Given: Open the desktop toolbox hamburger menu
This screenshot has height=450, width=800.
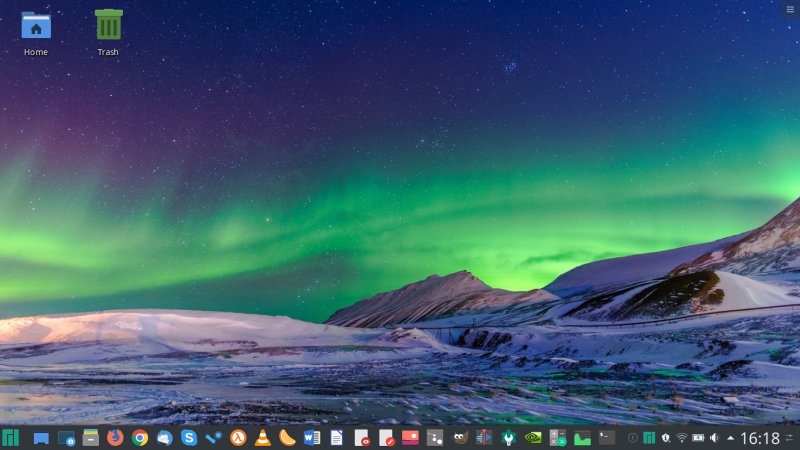Looking at the screenshot, I should [x=790, y=9].
